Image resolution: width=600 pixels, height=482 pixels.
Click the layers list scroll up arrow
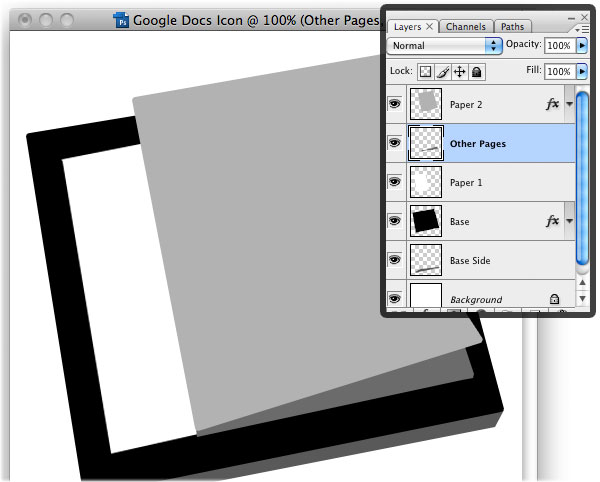(x=582, y=283)
